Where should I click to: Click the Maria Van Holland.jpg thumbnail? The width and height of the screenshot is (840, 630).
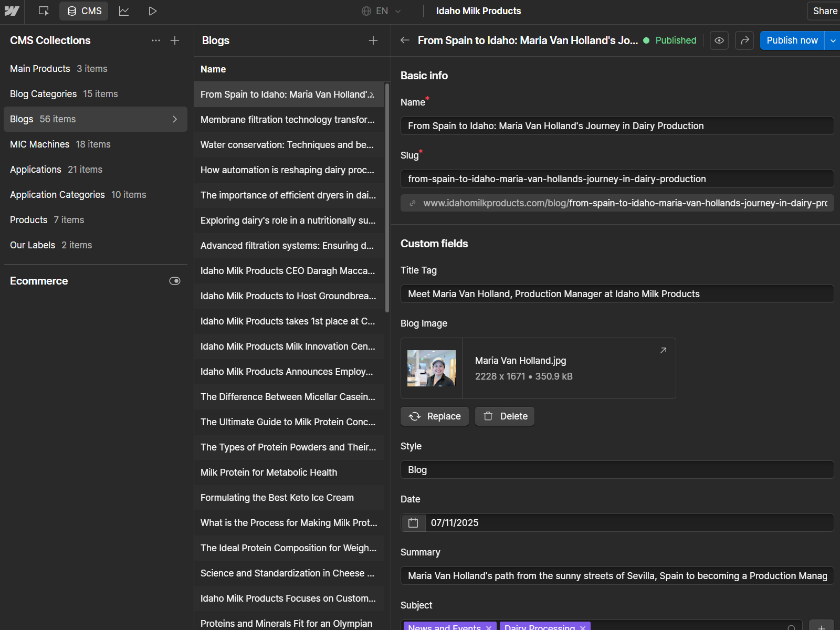[432, 369]
